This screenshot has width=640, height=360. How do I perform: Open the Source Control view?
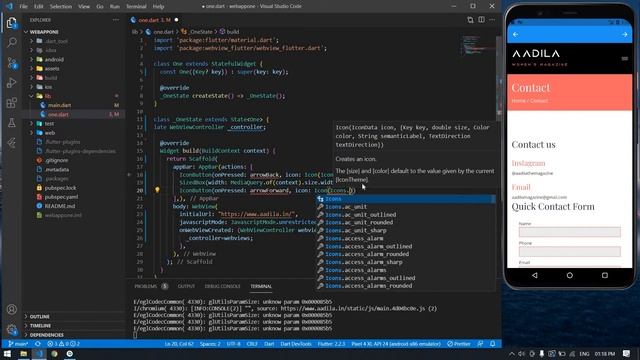tap(11, 63)
